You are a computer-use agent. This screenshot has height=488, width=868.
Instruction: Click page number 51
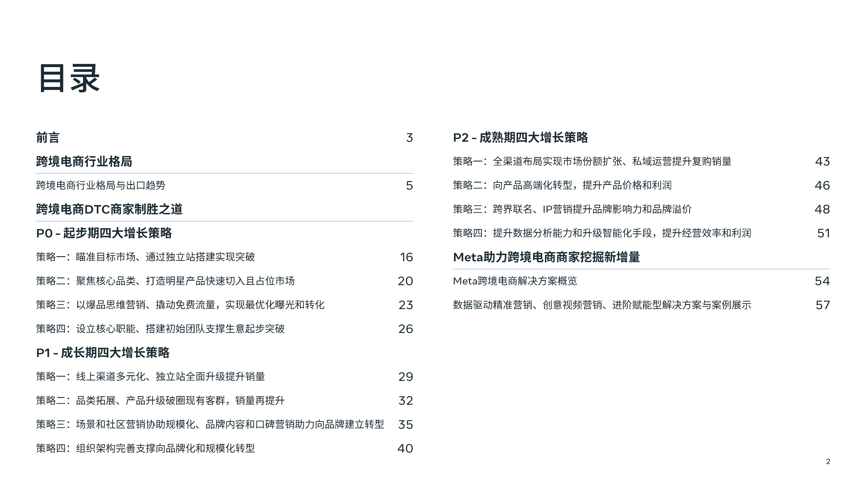(824, 233)
